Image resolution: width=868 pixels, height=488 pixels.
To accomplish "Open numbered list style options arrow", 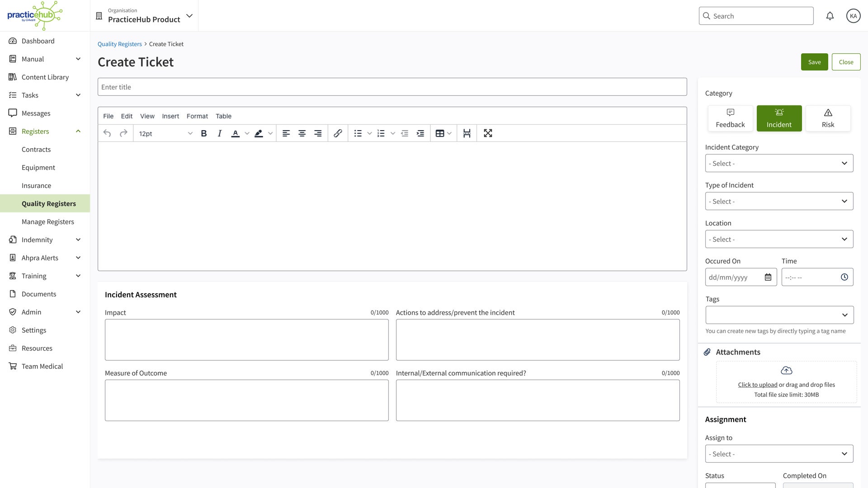I will click(393, 133).
